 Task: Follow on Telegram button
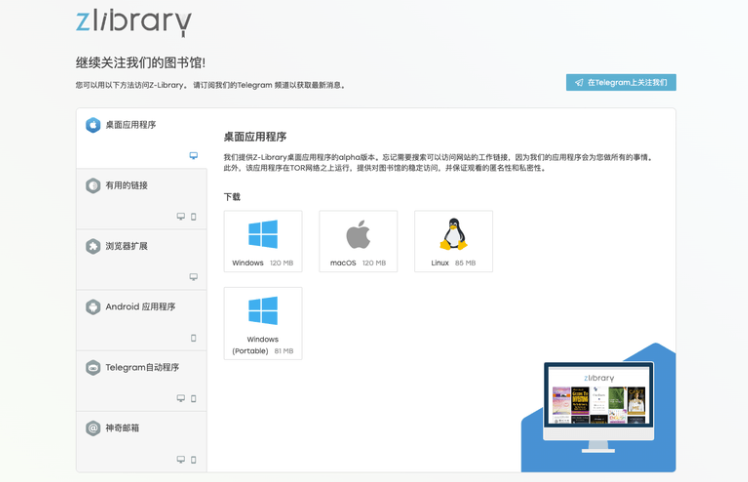tap(621, 83)
